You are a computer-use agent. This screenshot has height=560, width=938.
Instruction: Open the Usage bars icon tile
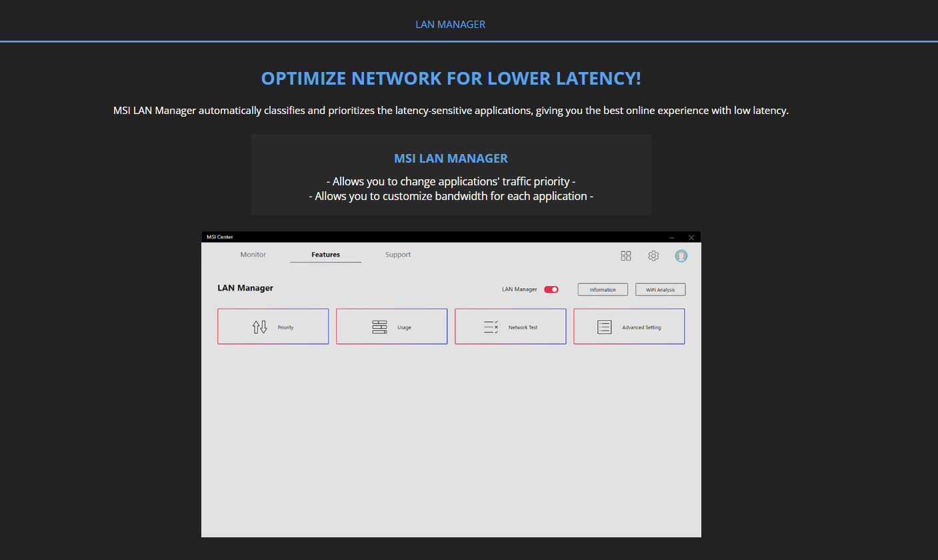coord(379,327)
